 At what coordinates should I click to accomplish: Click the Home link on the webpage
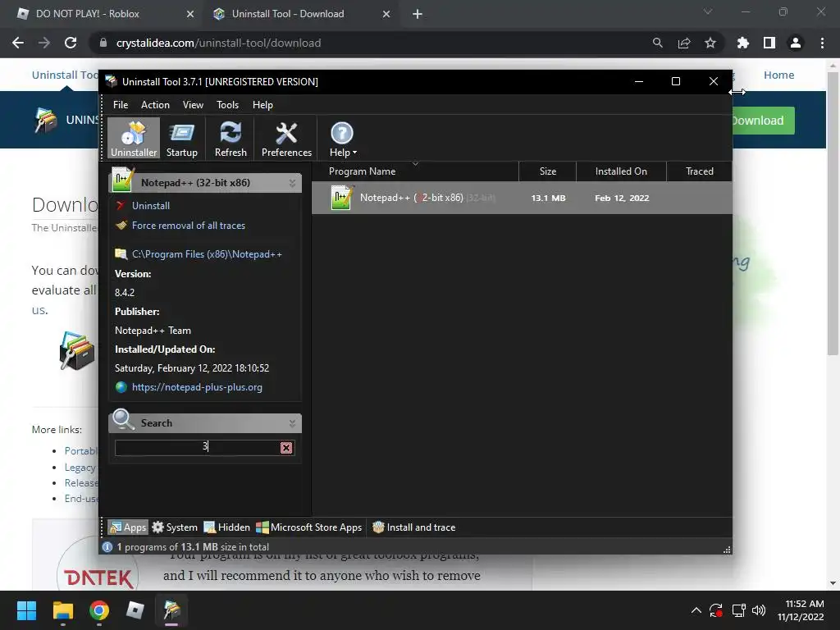[x=779, y=75]
